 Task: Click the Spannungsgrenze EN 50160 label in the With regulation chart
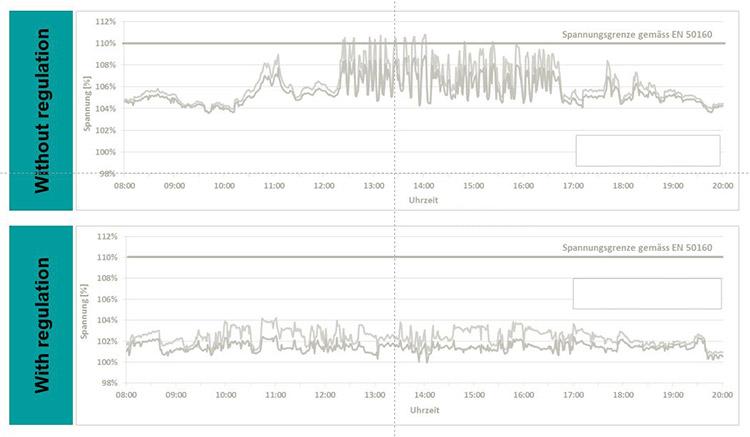tap(637, 246)
